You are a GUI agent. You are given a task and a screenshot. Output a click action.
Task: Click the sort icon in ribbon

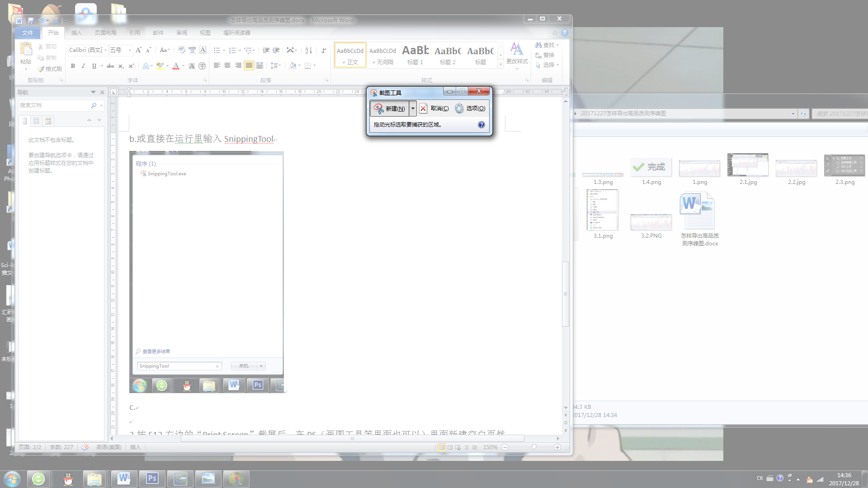pos(308,50)
